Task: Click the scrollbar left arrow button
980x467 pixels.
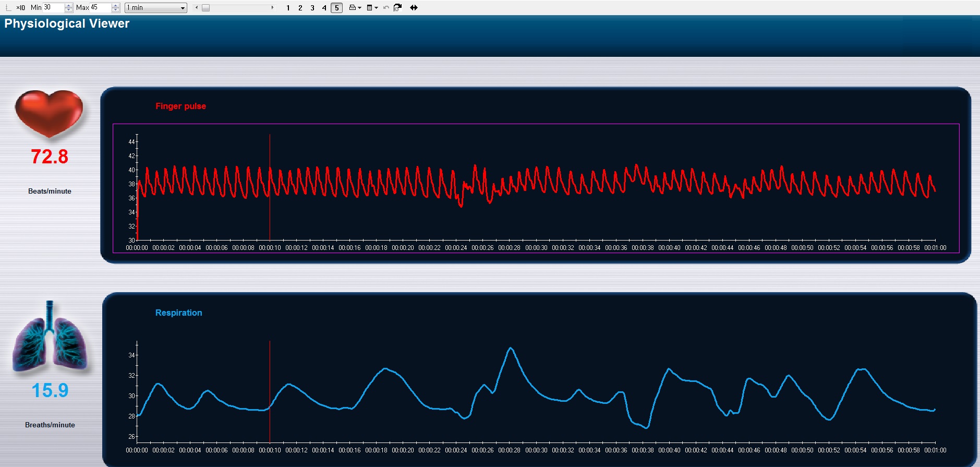Action: 197,8
